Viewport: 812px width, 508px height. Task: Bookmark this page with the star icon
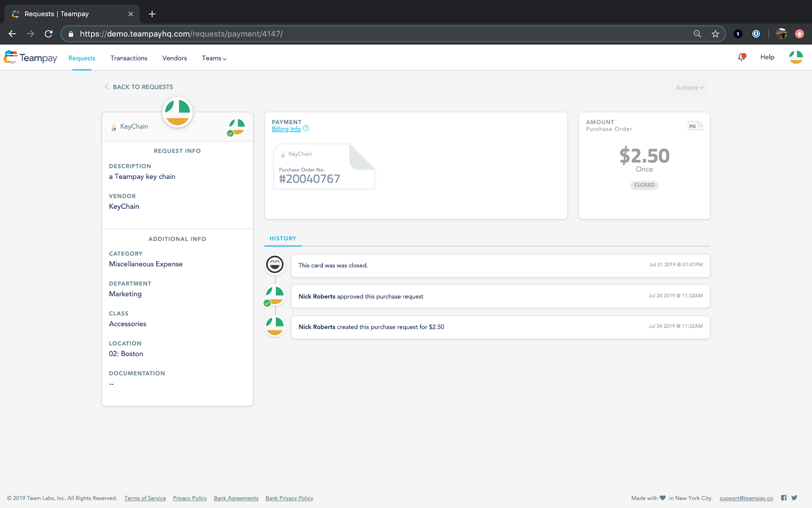pyautogui.click(x=716, y=34)
